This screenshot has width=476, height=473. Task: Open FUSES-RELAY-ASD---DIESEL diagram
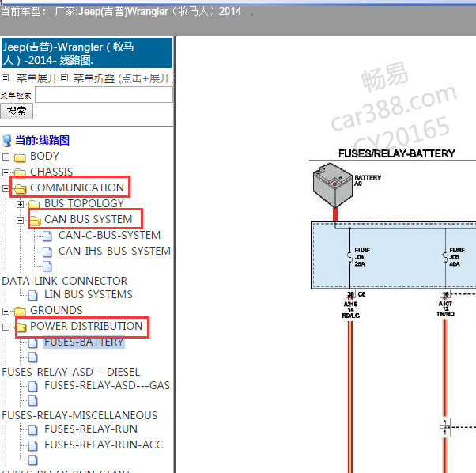[70, 372]
